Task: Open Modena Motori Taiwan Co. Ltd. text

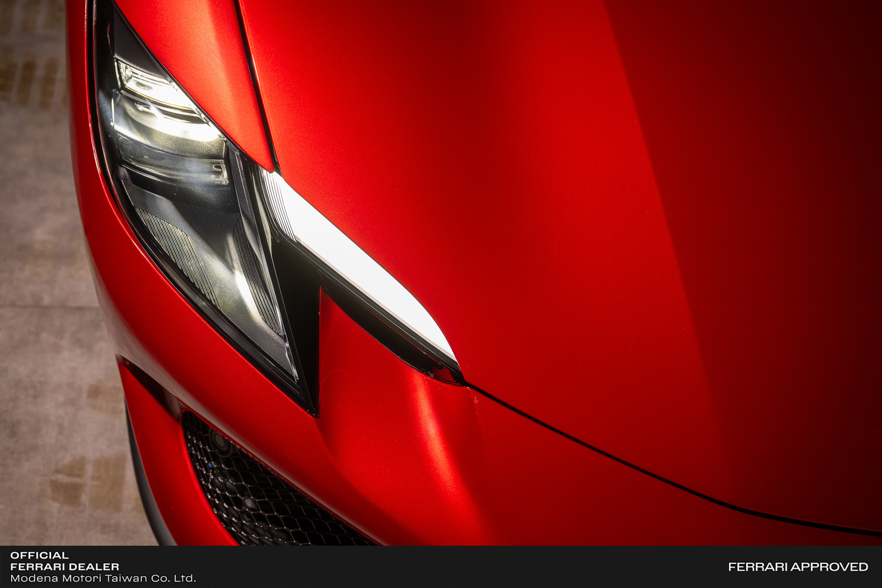Action: [103, 578]
